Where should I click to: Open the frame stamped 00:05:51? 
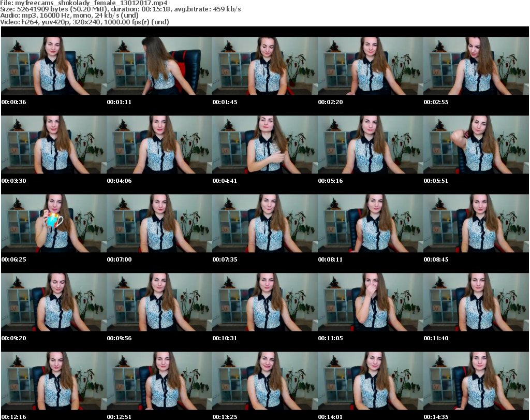tap(476, 144)
